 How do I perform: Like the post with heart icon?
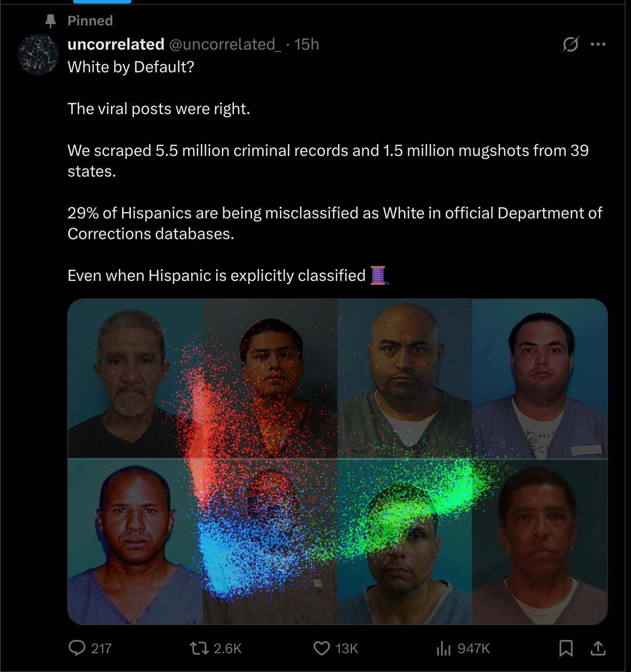pyautogui.click(x=322, y=649)
